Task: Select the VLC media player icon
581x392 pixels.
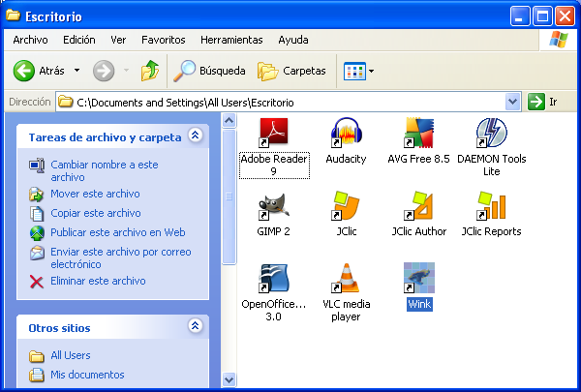Action: [346, 279]
